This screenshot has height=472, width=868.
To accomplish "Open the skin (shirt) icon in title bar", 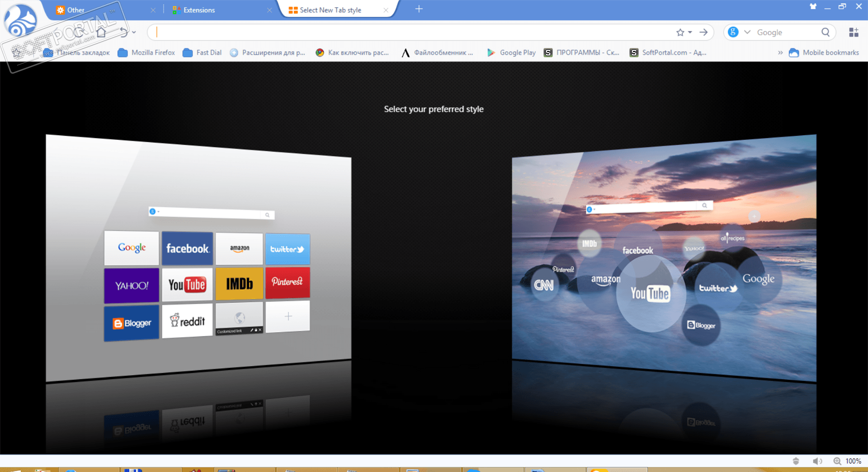I will coord(813,6).
